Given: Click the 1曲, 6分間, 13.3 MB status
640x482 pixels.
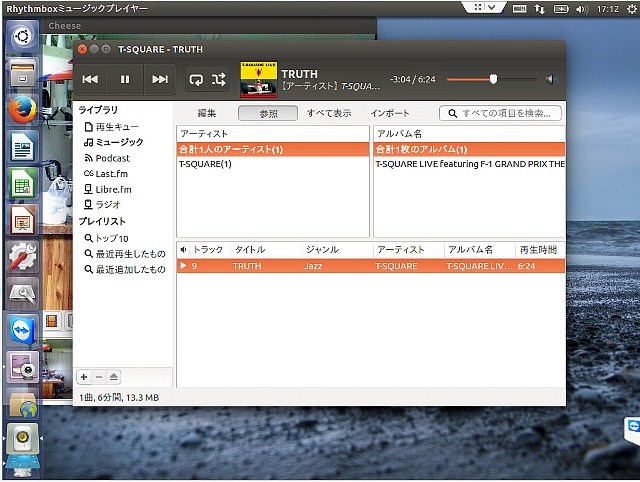Looking at the screenshot, I should [x=119, y=398].
